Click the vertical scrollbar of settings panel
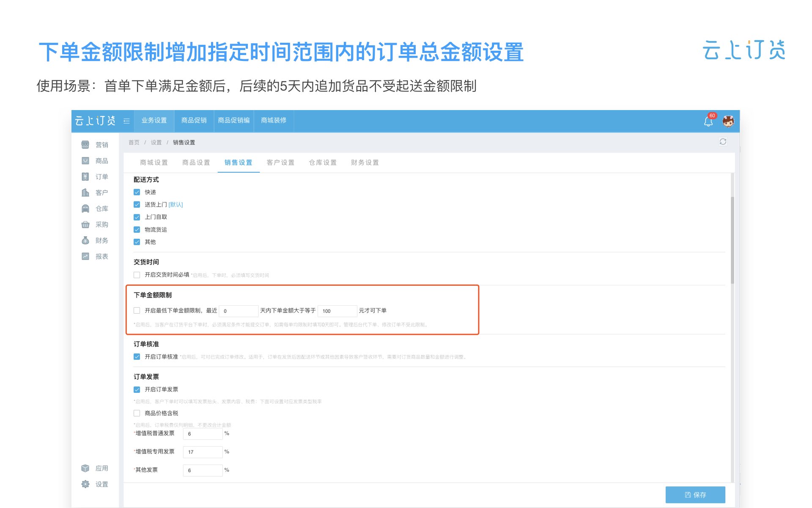The width and height of the screenshot is (812, 508). (x=732, y=240)
